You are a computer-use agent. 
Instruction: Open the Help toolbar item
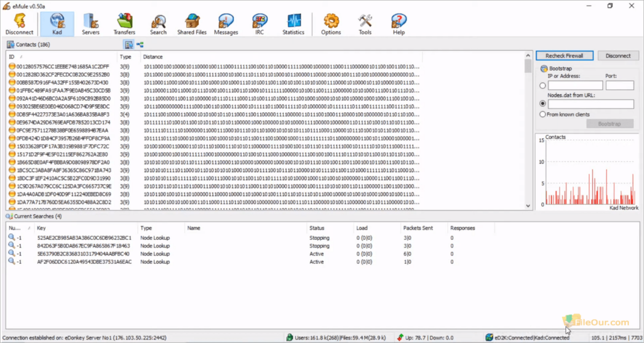coord(399,24)
